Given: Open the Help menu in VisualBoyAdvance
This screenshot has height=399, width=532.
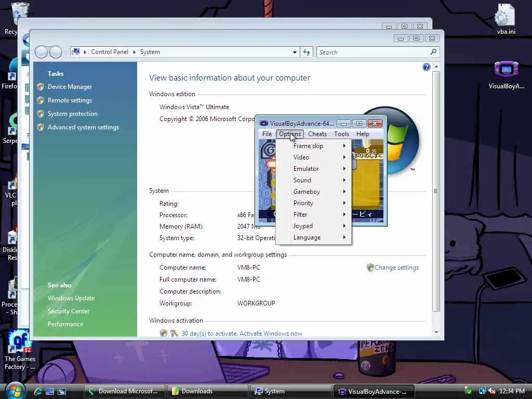Looking at the screenshot, I should pyautogui.click(x=362, y=134).
